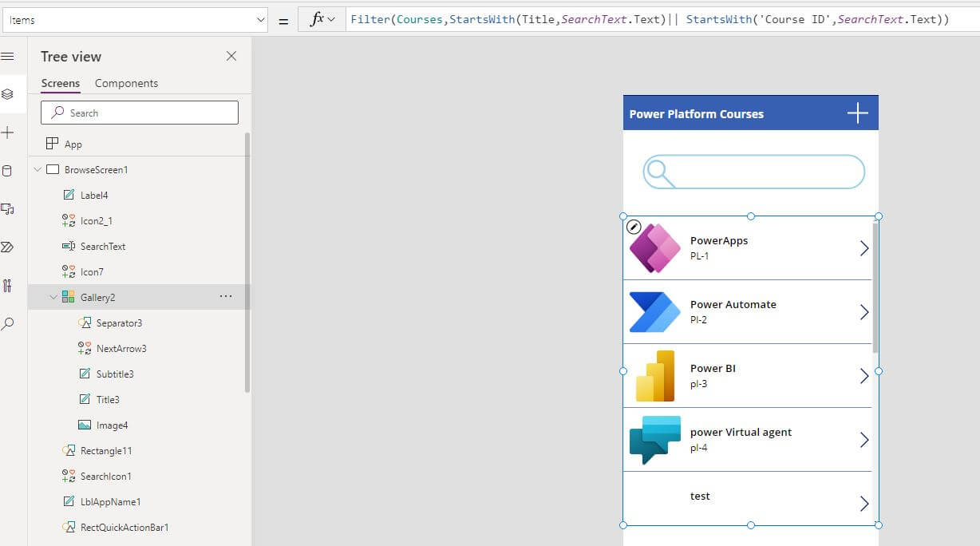This screenshot has height=546, width=980.
Task: Click the edit pencil icon on gallery
Action: coord(634,227)
